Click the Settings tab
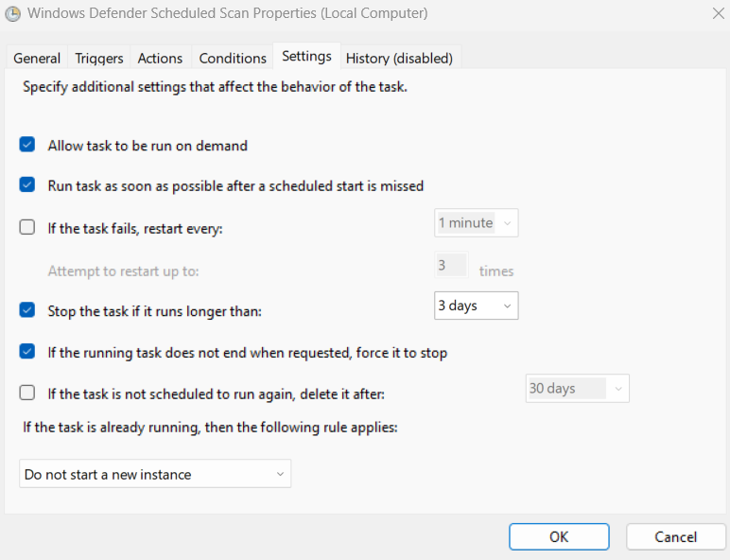Image resolution: width=730 pixels, height=560 pixels. click(x=306, y=56)
